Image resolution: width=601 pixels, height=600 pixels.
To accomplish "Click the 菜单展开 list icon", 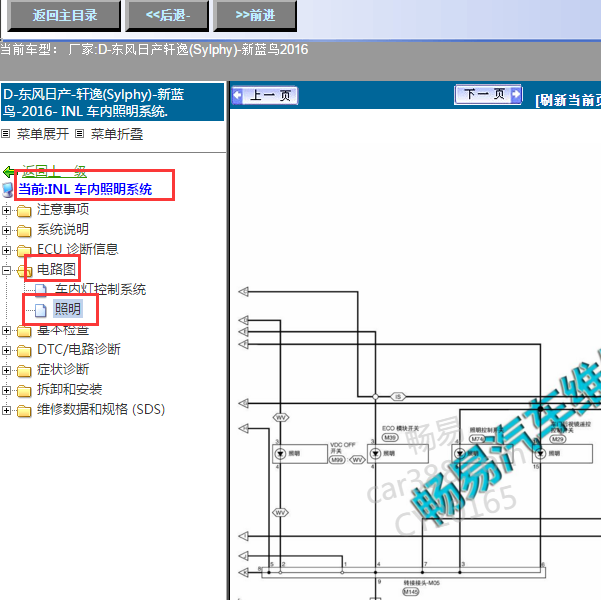I will tap(5, 134).
